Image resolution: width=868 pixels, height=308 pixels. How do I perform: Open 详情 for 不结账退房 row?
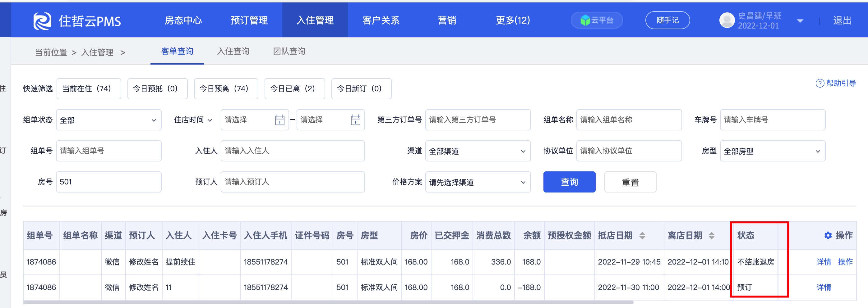[824, 262]
